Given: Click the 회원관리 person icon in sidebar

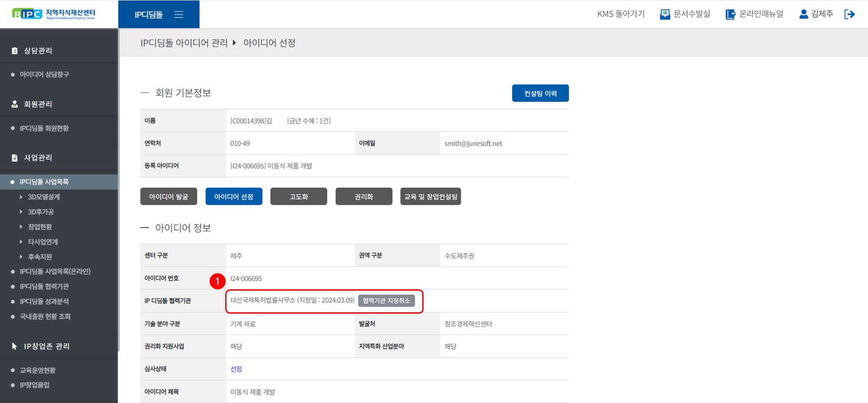Looking at the screenshot, I should pyautogui.click(x=15, y=104).
